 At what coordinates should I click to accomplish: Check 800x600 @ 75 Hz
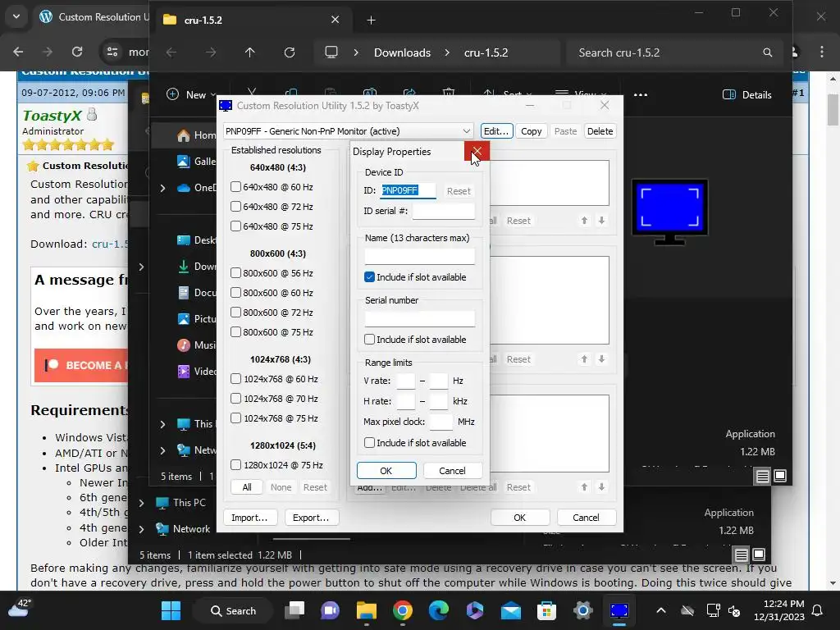point(235,332)
